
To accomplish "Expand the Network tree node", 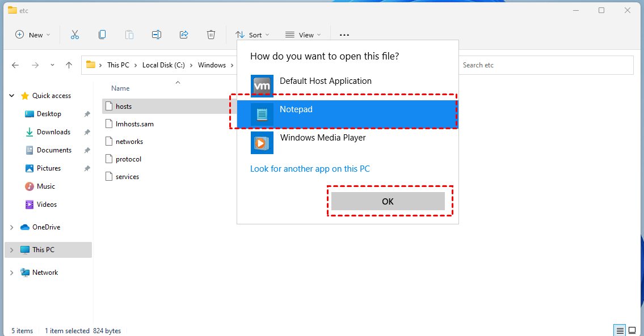I will (12, 273).
